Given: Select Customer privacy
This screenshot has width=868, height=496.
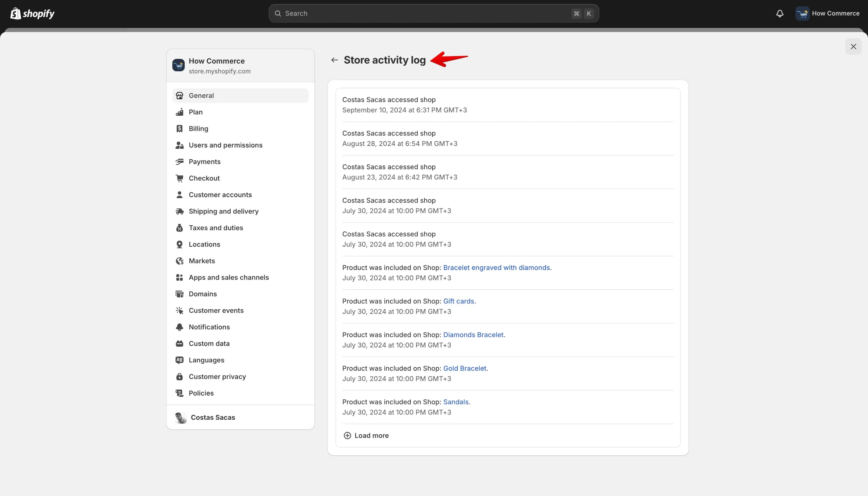Looking at the screenshot, I should [241, 376].
